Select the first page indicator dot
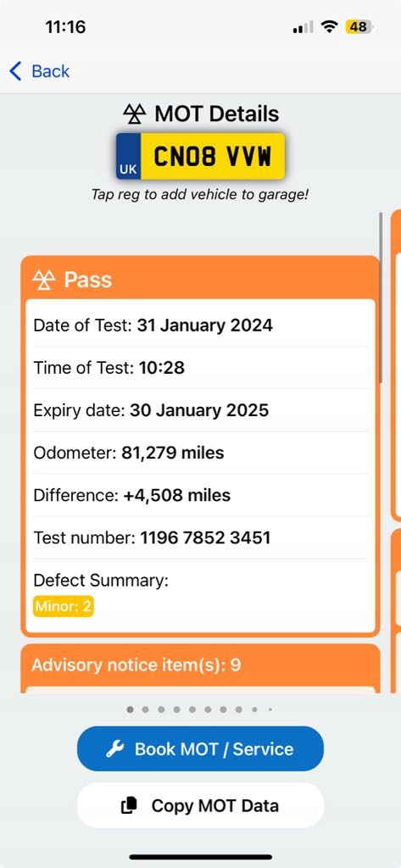Viewport: 401px width, 868px height. pyautogui.click(x=131, y=709)
